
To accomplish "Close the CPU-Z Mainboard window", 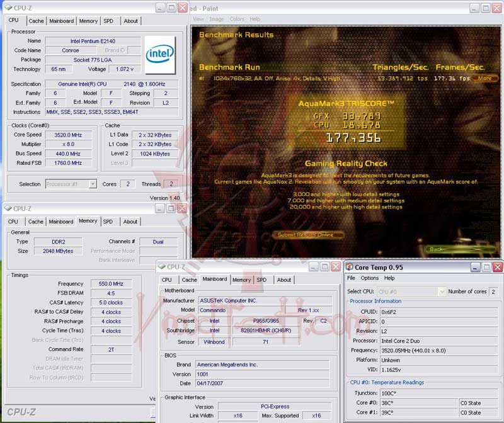I will tap(336, 267).
